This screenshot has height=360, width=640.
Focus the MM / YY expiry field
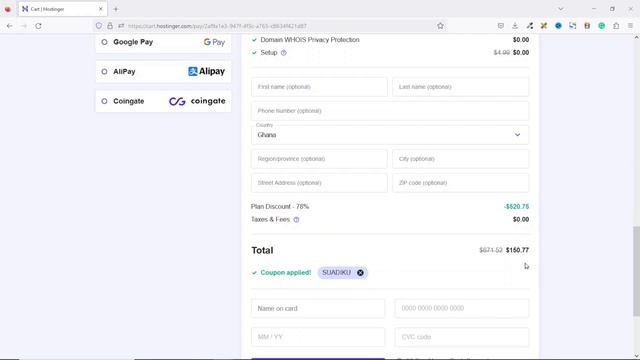click(x=318, y=337)
